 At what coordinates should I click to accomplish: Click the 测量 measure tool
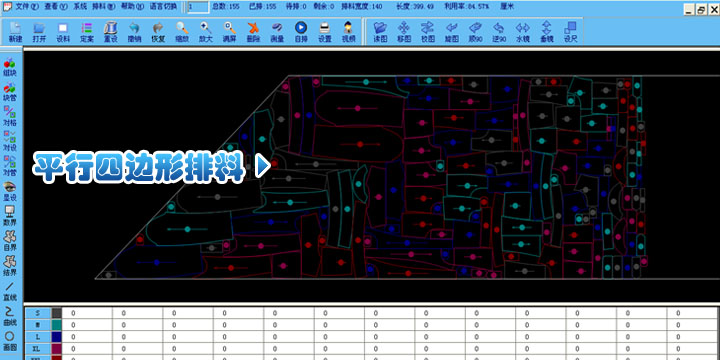pyautogui.click(x=277, y=32)
